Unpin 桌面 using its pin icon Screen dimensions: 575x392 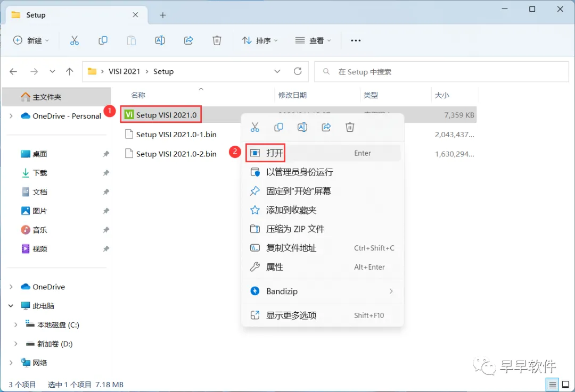point(106,154)
